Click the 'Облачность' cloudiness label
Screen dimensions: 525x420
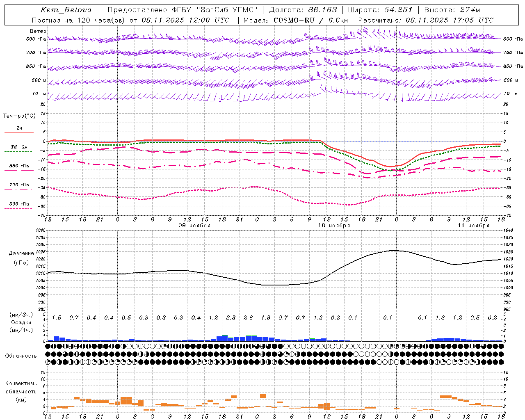coord(21,356)
